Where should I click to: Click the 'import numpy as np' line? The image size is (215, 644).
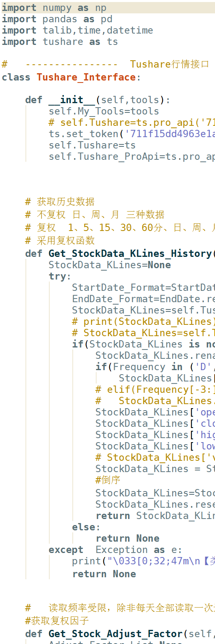pos(54,8)
